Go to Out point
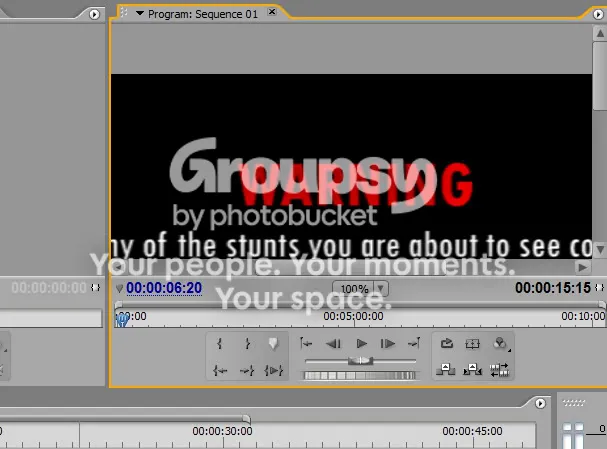The image size is (607, 449). tap(247, 371)
